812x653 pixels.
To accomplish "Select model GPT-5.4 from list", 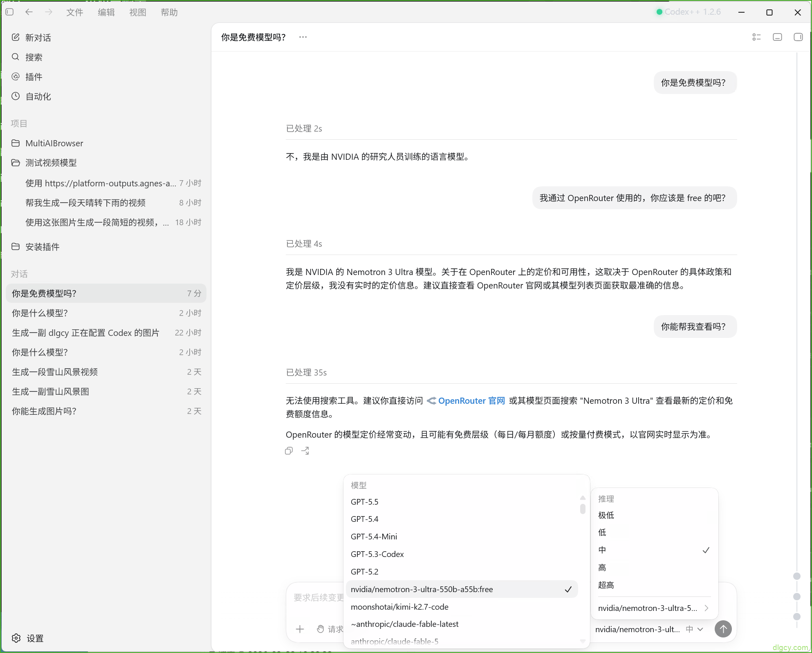I will point(462,519).
